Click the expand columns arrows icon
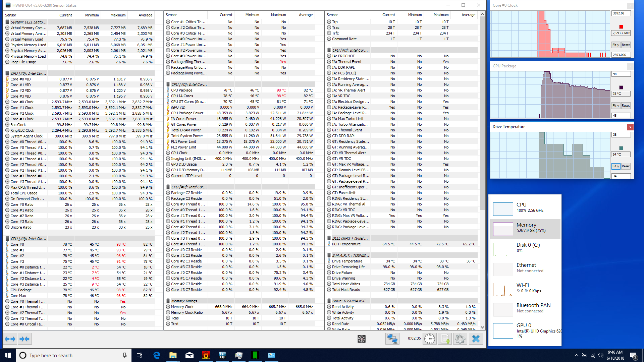644x362 pixels. pos(10,339)
